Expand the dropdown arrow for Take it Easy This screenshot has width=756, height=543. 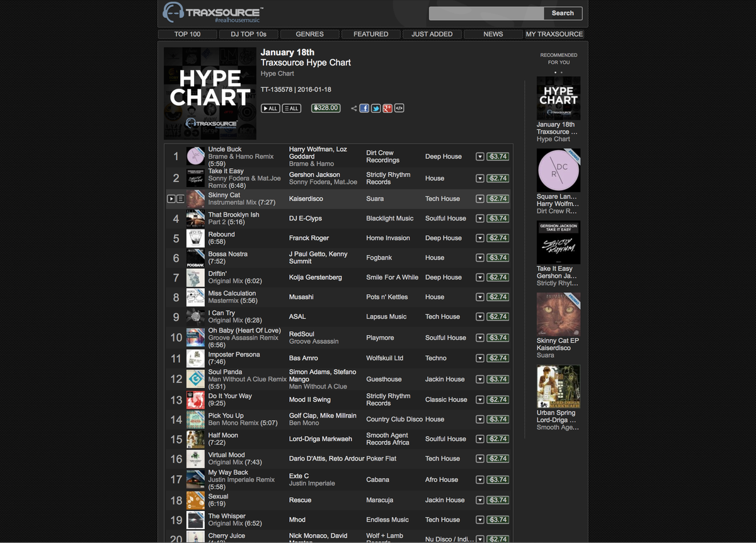pyautogui.click(x=479, y=178)
